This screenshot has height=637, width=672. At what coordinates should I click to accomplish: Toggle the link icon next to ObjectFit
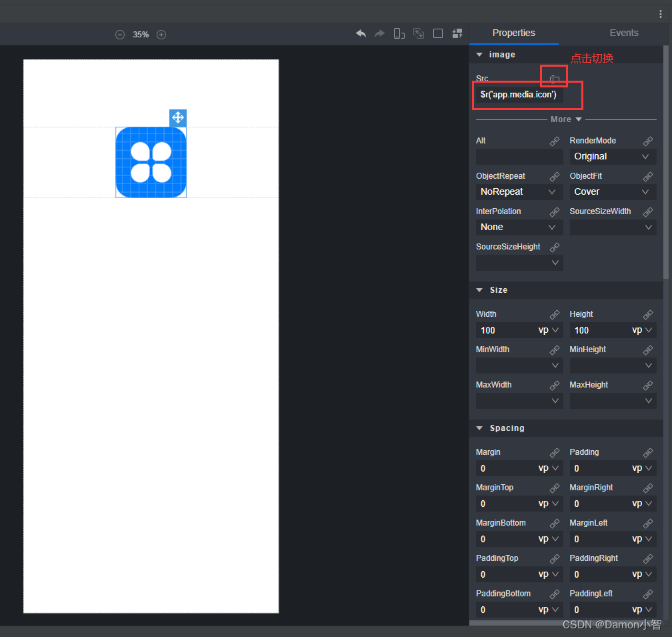coord(647,177)
